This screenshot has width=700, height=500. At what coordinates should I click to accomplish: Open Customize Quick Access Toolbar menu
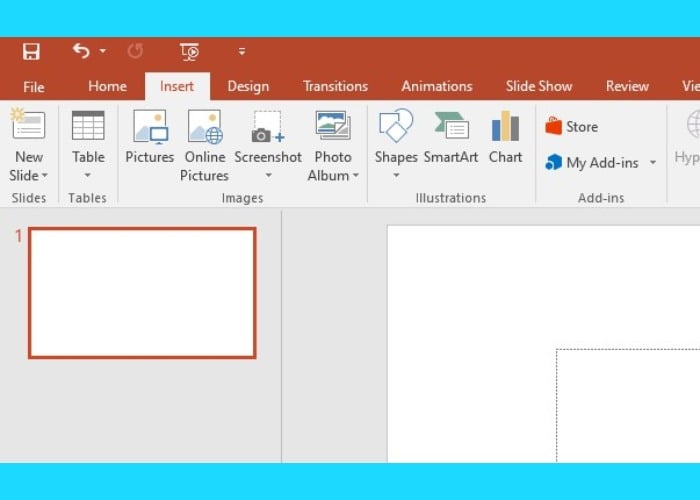(242, 52)
